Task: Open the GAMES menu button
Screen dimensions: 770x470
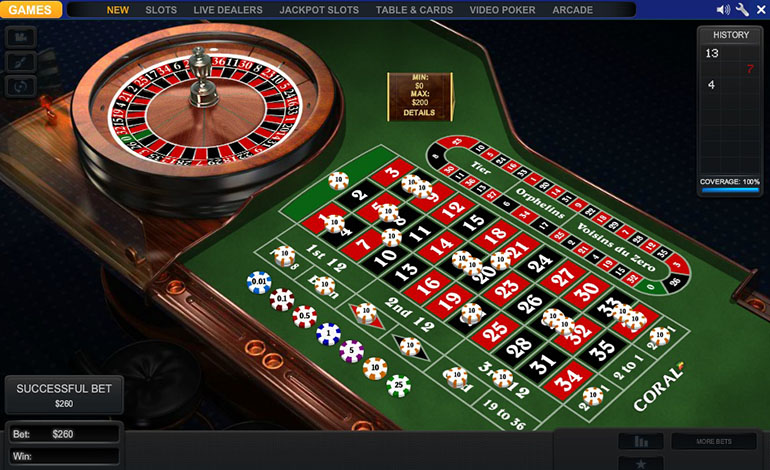Action: tap(30, 10)
